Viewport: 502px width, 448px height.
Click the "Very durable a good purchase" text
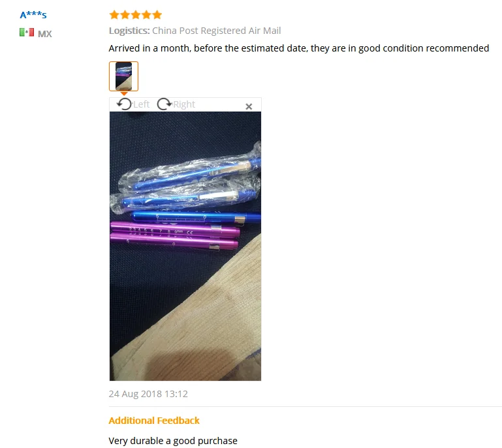click(173, 441)
